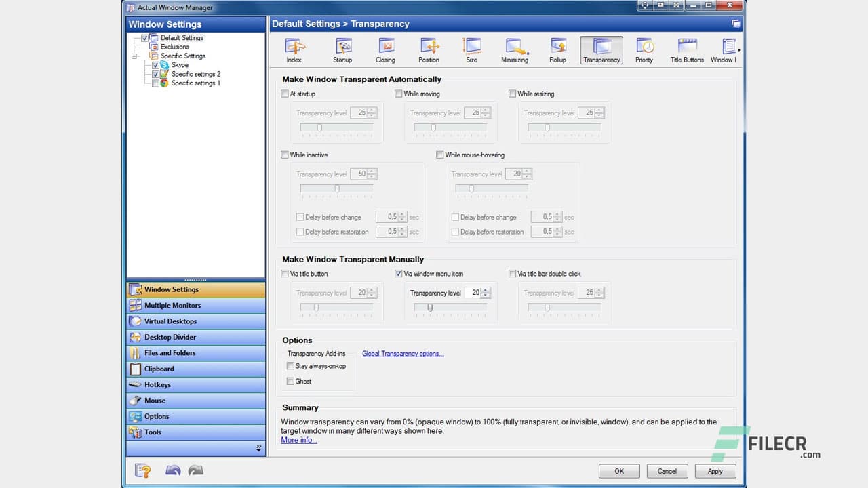Image resolution: width=868 pixels, height=488 pixels.
Task: Select the Closing settings icon
Action: click(x=385, y=47)
